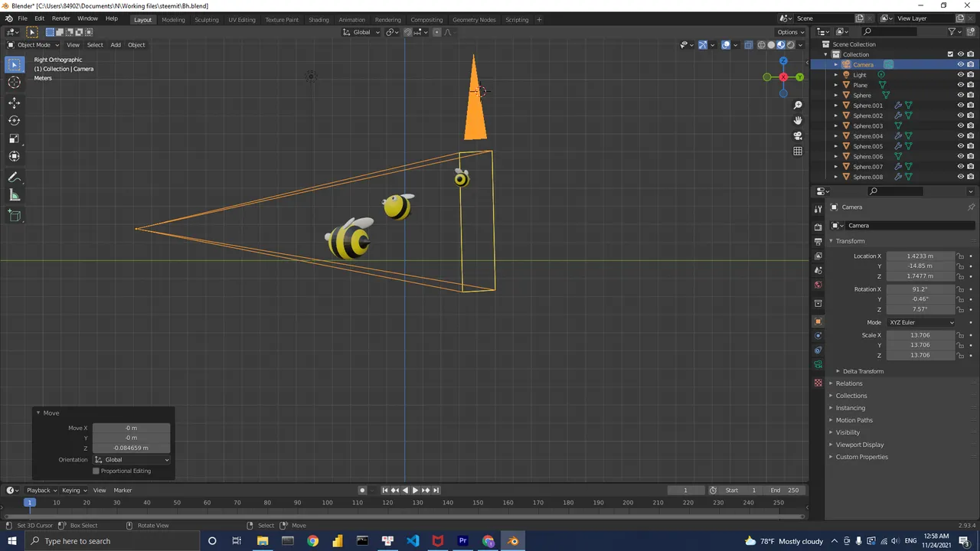The image size is (980, 551).
Task: Switch to rendered viewport shading
Action: (791, 44)
